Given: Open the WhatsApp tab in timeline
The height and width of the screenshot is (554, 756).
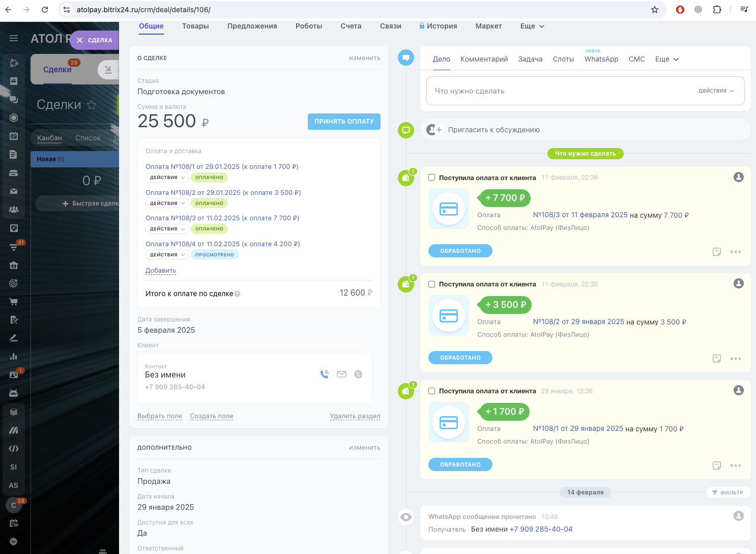Looking at the screenshot, I should pos(601,59).
